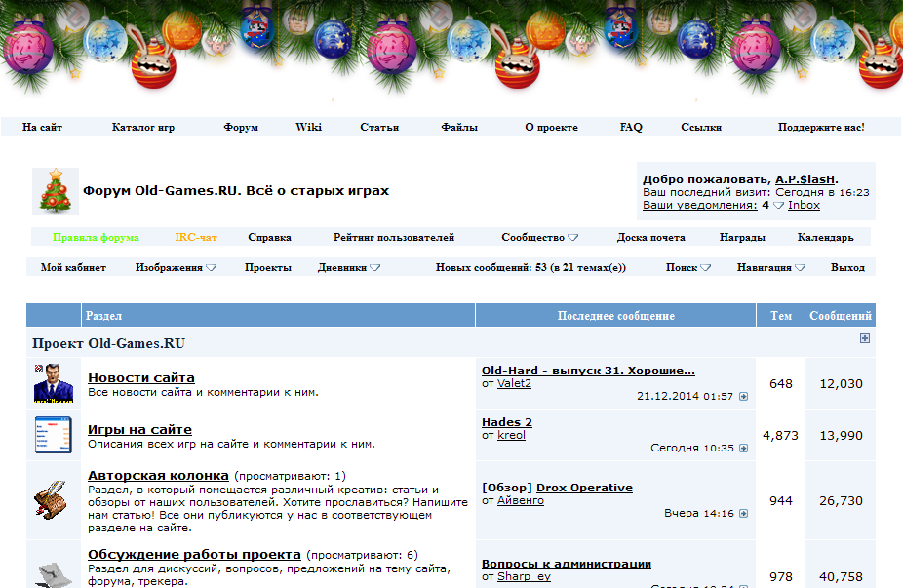Open Ссылки in top navigation
This screenshot has height=588, width=903.
(701, 128)
